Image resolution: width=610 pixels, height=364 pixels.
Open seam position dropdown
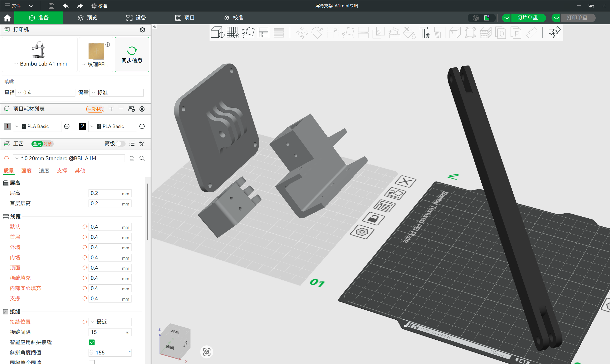coord(110,322)
